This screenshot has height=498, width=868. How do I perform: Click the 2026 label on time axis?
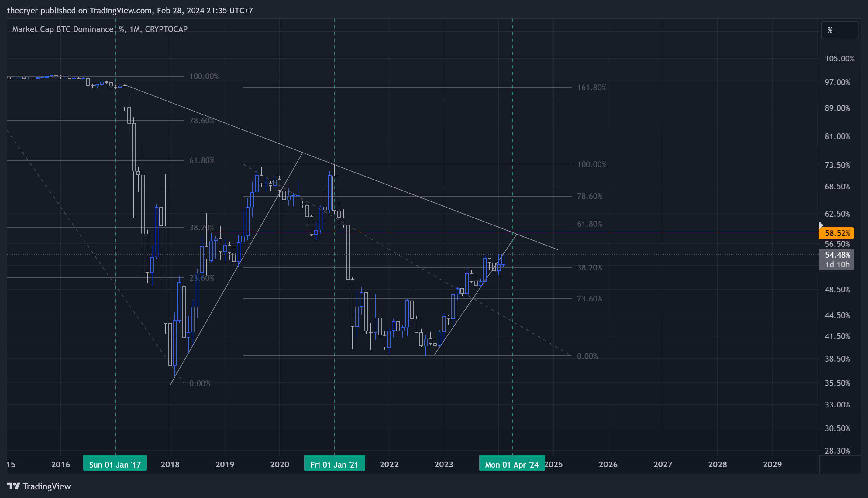click(608, 465)
